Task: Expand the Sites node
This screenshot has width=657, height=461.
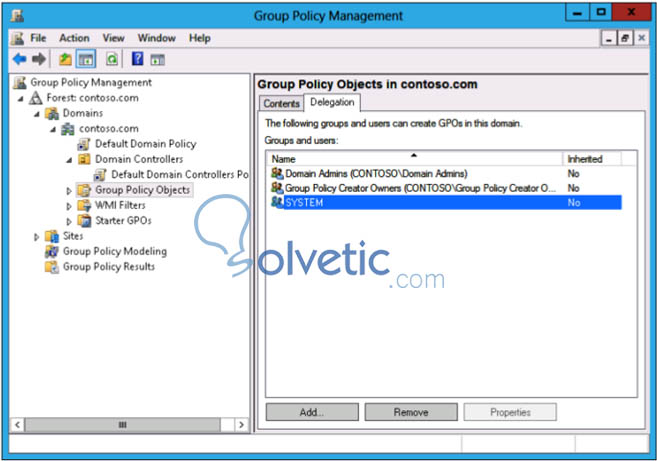Action: 36,237
